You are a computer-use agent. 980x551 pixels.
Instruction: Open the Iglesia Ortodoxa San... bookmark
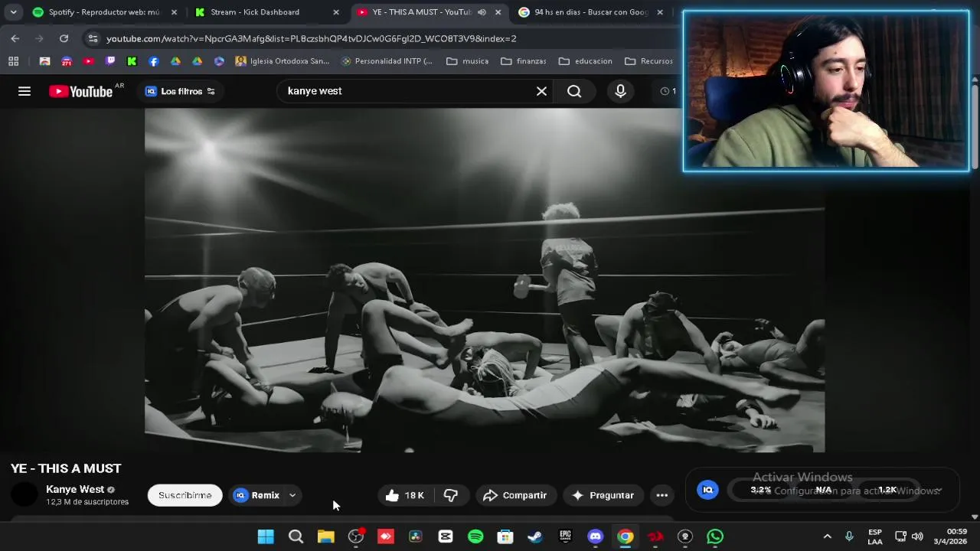[x=283, y=61]
